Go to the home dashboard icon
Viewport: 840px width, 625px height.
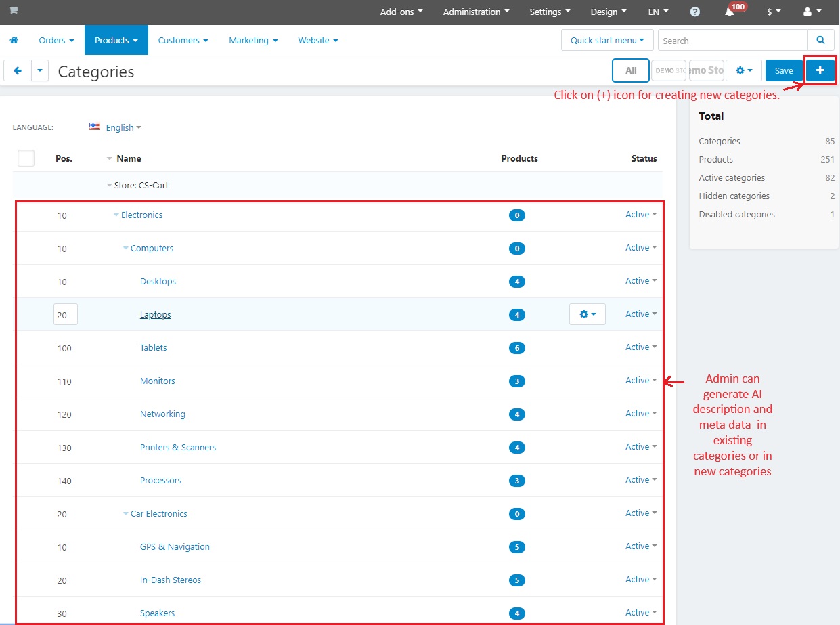[14, 41]
